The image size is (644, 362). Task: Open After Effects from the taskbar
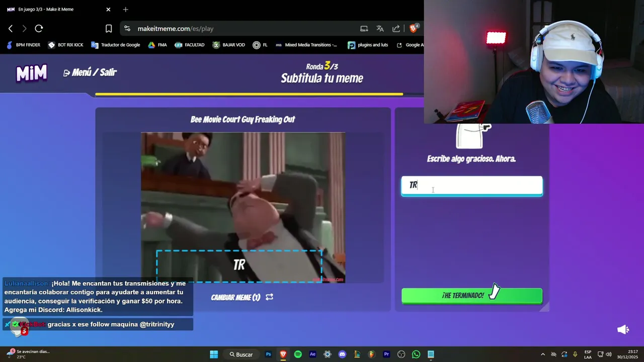[312, 354]
